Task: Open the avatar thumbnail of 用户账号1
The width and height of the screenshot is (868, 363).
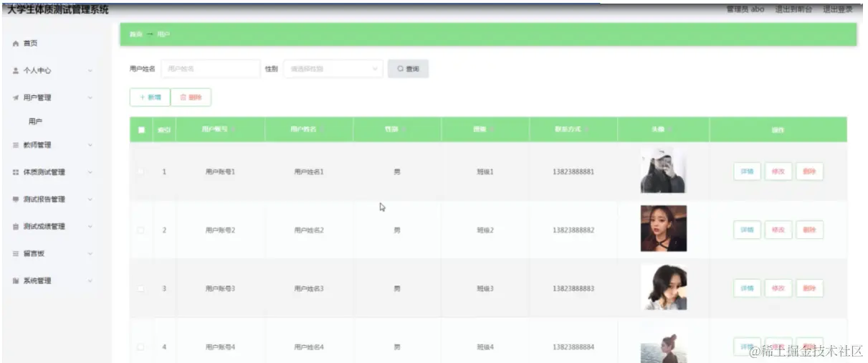Action: (x=663, y=171)
